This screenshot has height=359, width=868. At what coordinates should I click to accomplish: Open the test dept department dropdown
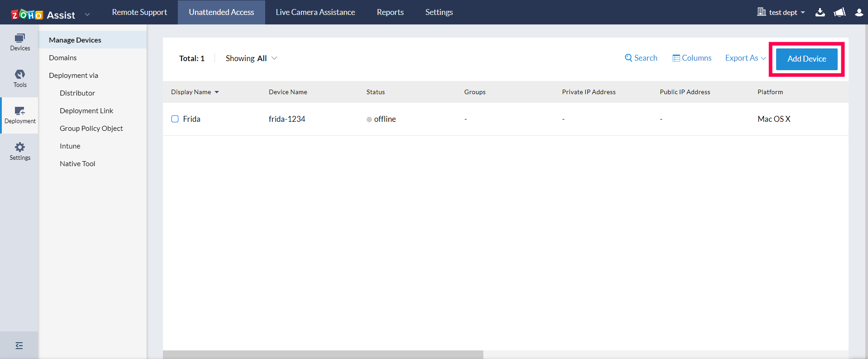782,12
